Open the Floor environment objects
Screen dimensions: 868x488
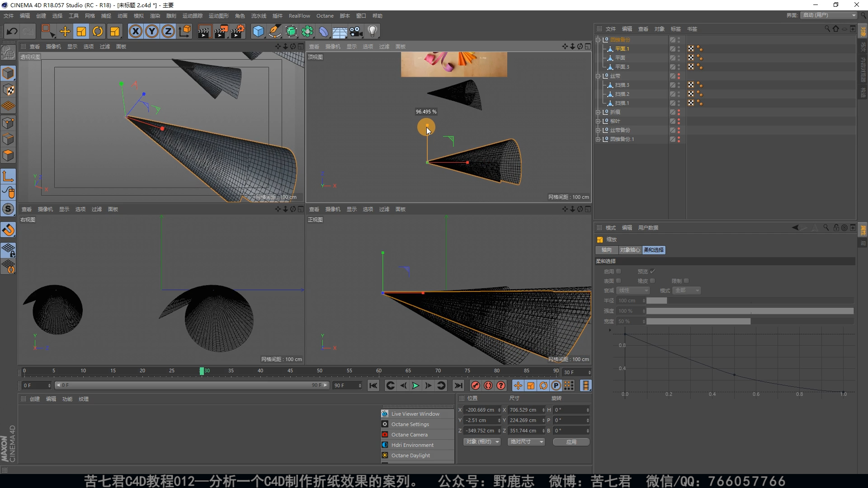(340, 31)
